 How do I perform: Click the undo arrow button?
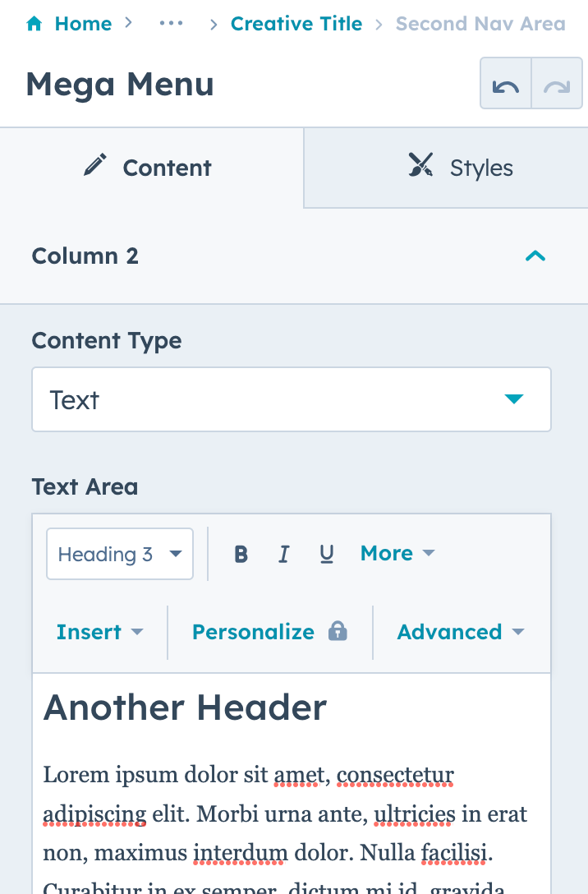[x=506, y=85]
